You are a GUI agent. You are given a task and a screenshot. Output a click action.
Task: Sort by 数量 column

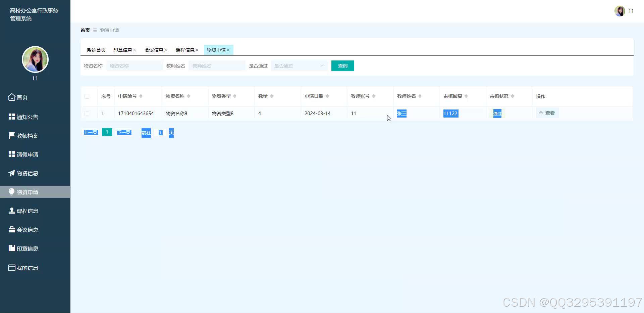tap(272, 96)
